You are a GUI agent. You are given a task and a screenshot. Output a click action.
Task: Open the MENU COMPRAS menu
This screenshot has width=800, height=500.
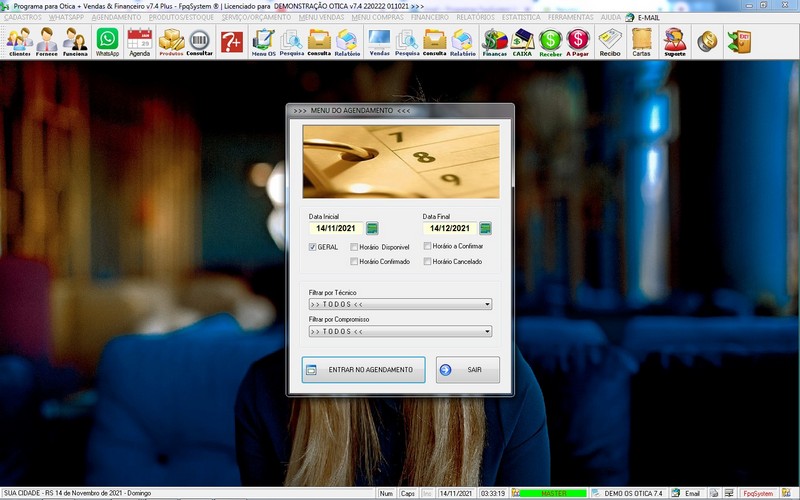click(x=378, y=17)
